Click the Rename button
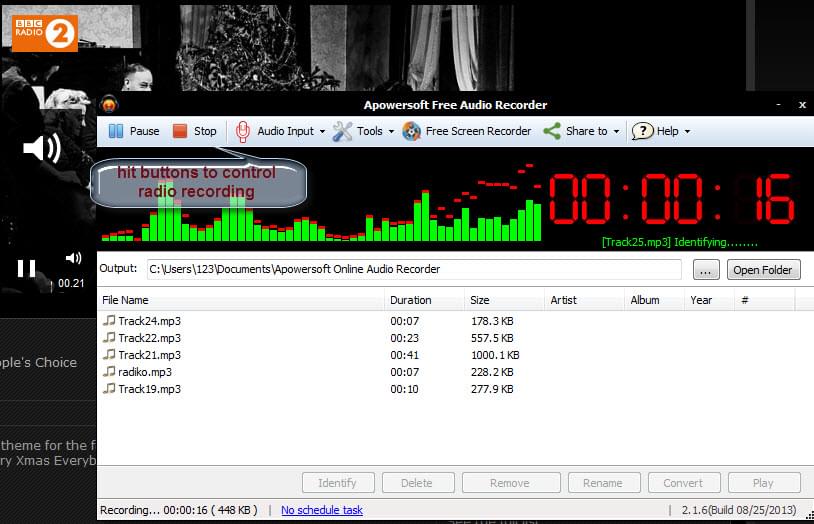 pyautogui.click(x=604, y=482)
